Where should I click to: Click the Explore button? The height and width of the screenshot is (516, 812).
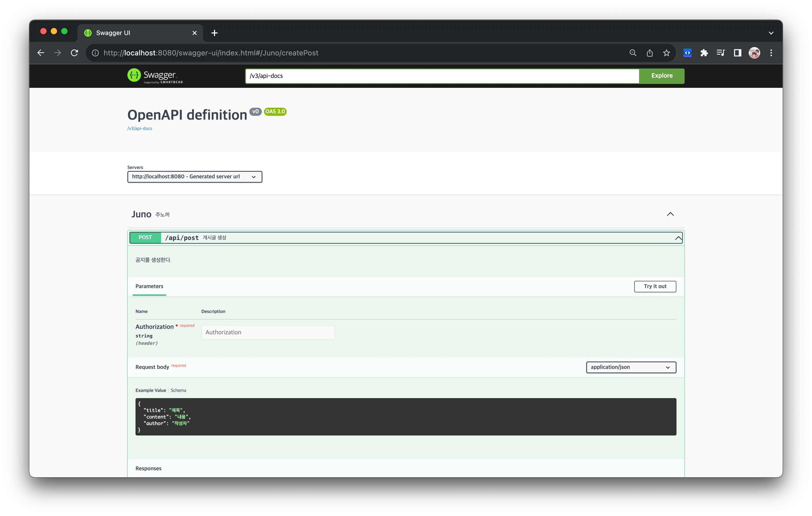point(662,76)
